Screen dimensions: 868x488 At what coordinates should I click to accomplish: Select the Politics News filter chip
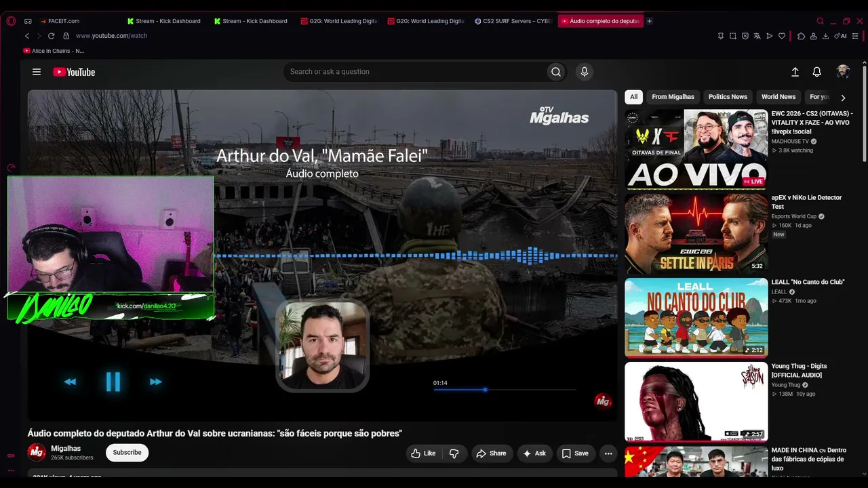(728, 97)
